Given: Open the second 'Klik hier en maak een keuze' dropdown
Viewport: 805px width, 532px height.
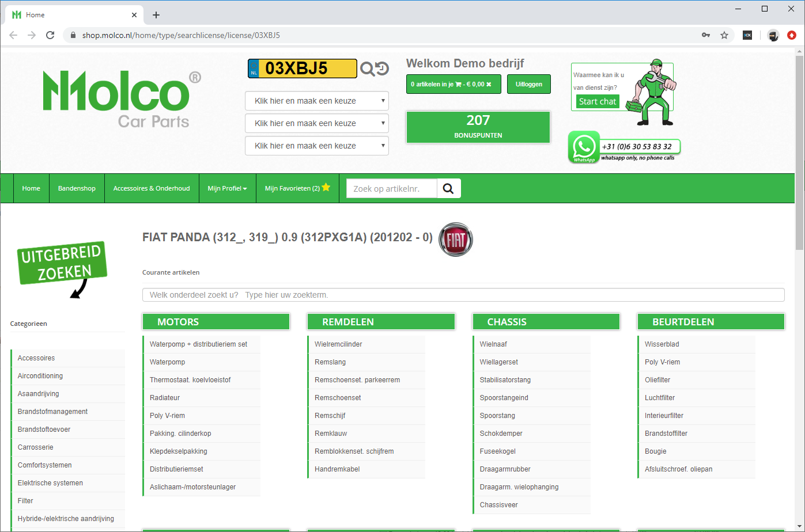Looking at the screenshot, I should (317, 123).
